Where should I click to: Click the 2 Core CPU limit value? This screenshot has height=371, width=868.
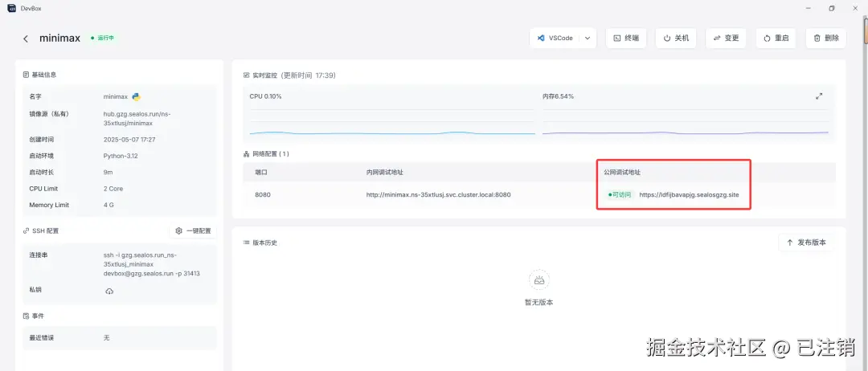click(x=113, y=189)
